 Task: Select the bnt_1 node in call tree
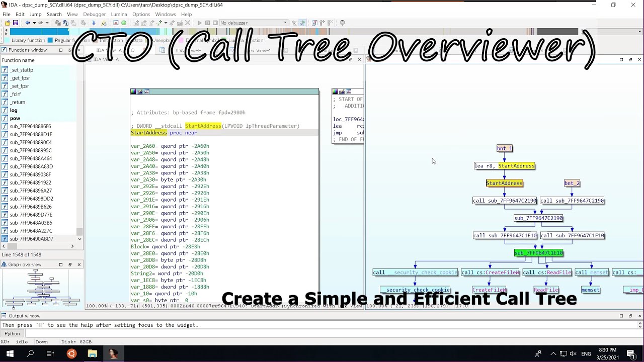(x=505, y=148)
